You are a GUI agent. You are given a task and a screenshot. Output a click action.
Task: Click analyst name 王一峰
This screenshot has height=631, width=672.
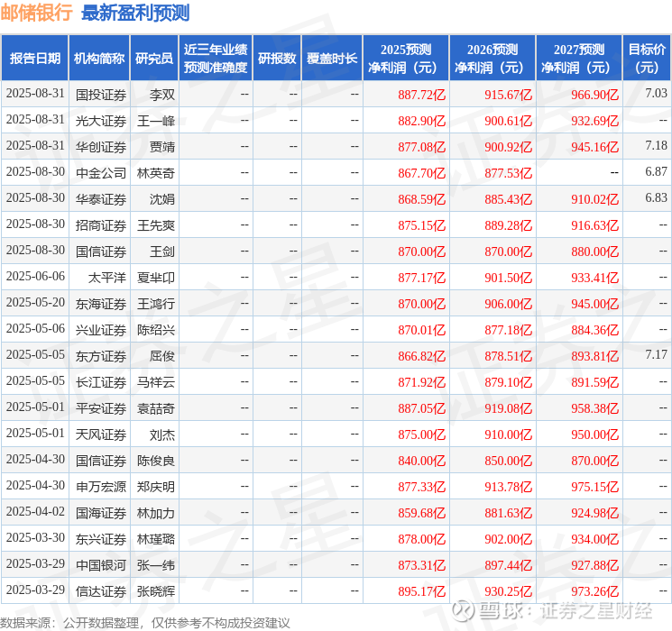[x=156, y=121]
